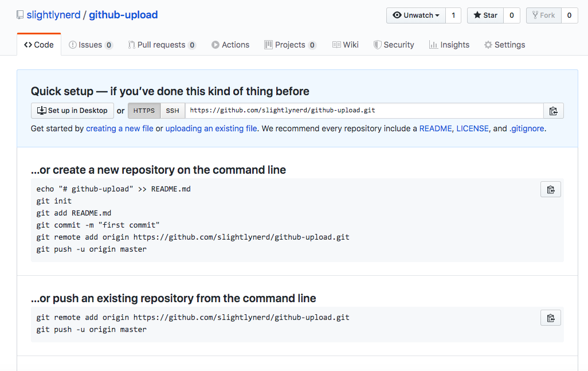Open the slightlynerd owner profile link

point(53,15)
